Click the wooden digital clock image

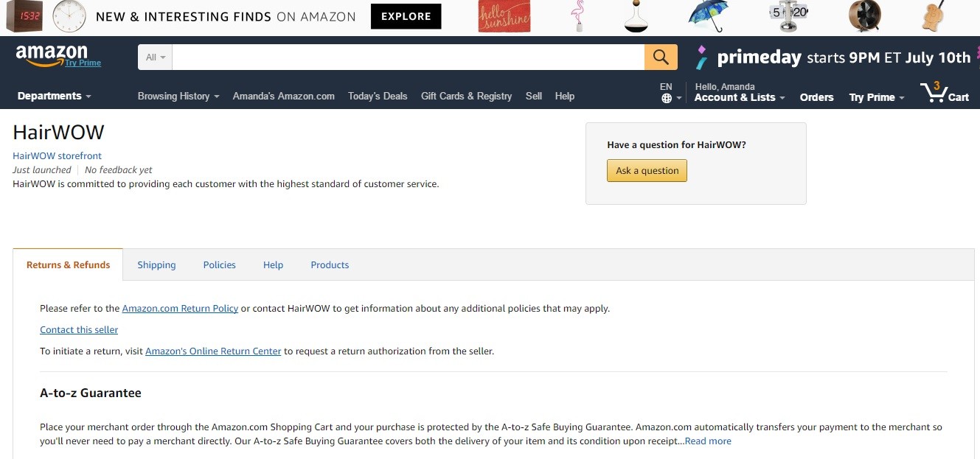click(24, 16)
